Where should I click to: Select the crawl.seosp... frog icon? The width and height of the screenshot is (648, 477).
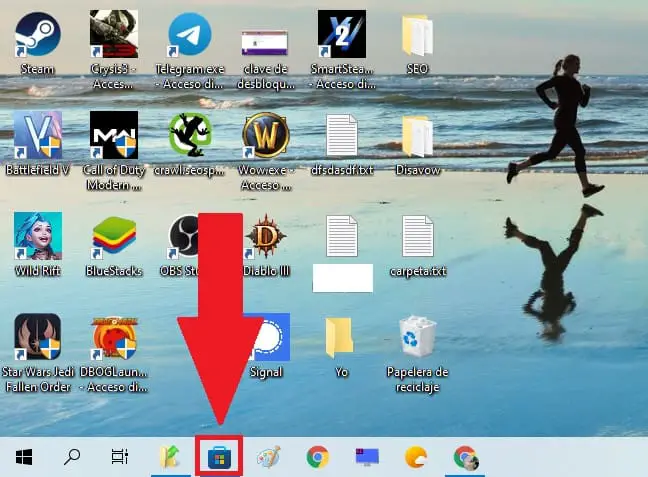[x=190, y=135]
